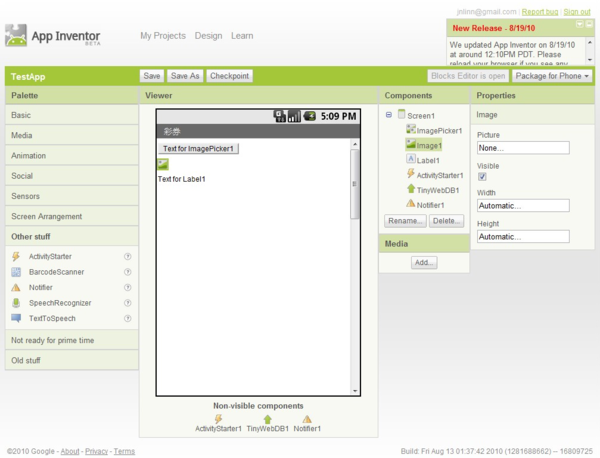
Task: Click the notification box scroll down arrow
Action: [x=590, y=60]
